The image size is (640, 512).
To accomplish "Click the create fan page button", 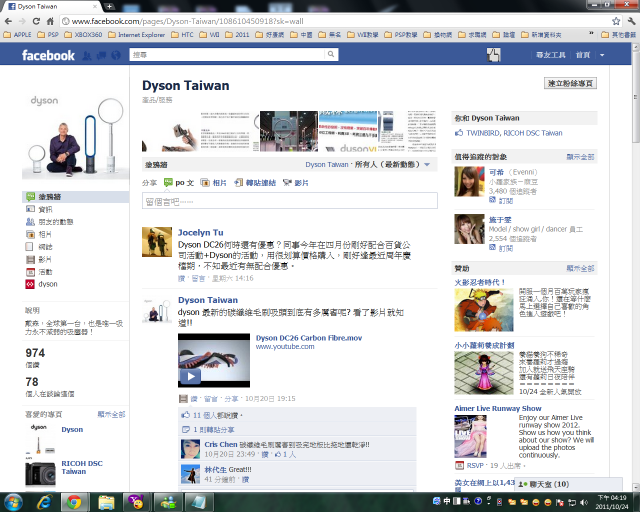I will click(570, 83).
